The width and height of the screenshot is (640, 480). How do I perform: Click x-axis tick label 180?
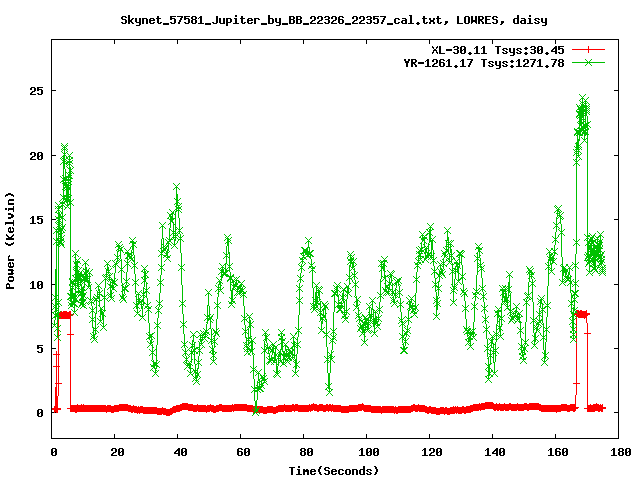[x=620, y=452]
